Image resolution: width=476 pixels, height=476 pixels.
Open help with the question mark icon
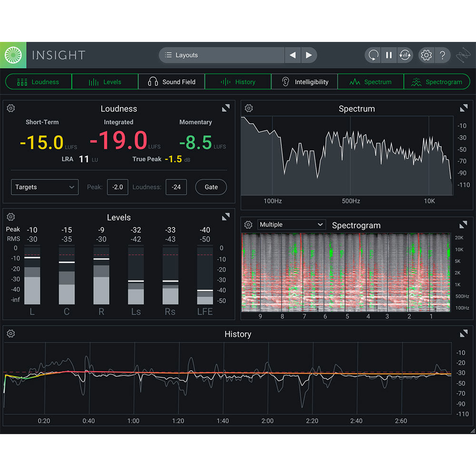point(443,55)
